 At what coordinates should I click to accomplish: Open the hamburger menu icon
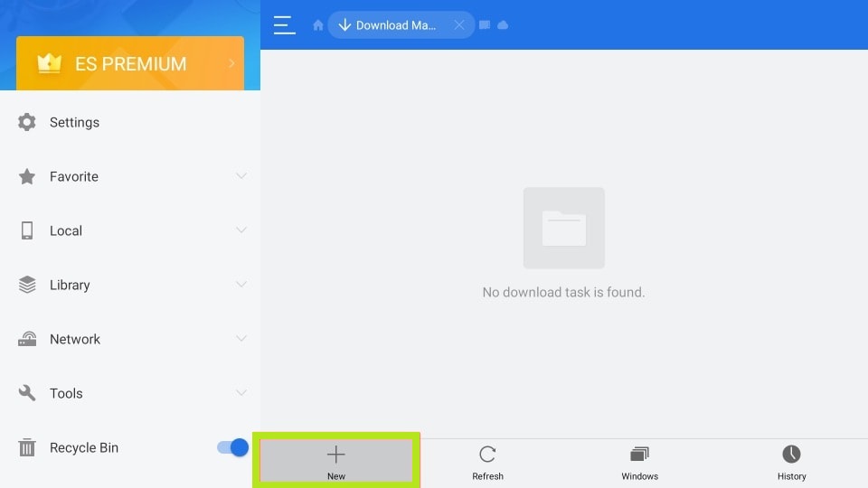(285, 25)
